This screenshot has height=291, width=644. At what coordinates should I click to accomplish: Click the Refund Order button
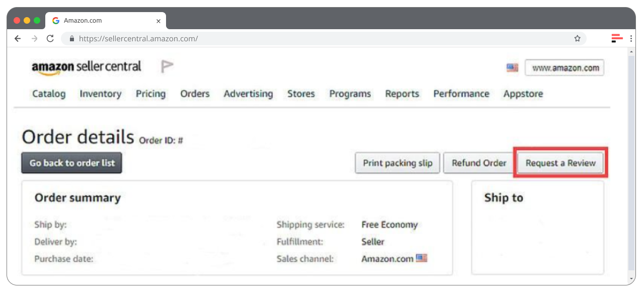tap(478, 163)
